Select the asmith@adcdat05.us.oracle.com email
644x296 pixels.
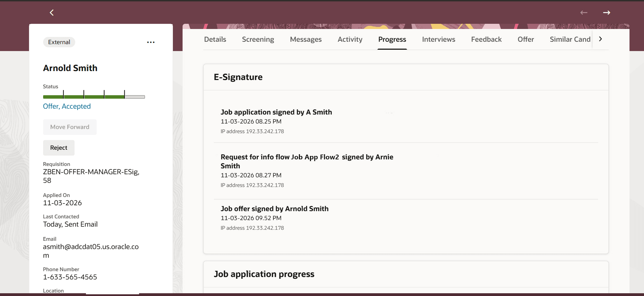(x=91, y=251)
